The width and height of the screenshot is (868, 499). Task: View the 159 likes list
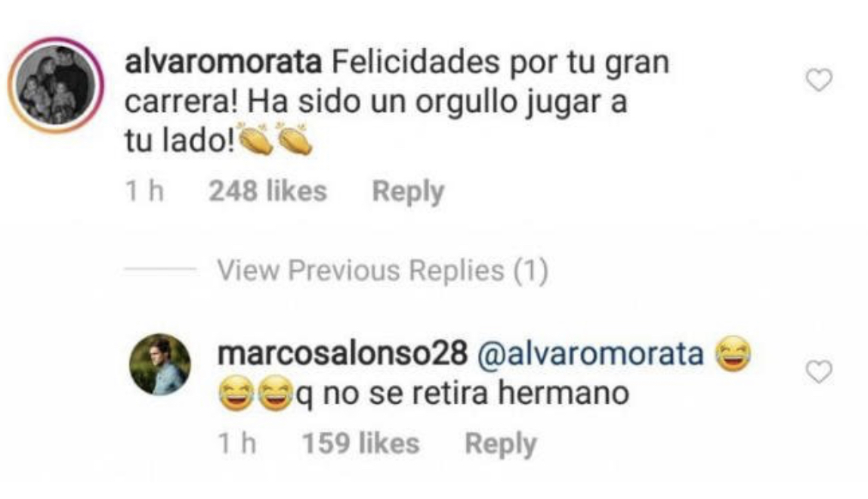361,444
